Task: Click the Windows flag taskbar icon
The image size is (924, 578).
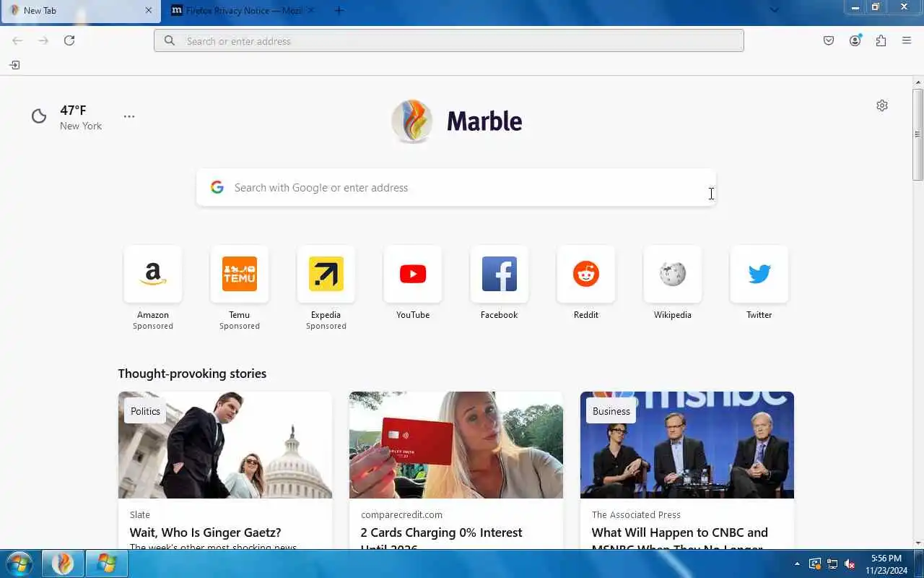Action: 107,564
